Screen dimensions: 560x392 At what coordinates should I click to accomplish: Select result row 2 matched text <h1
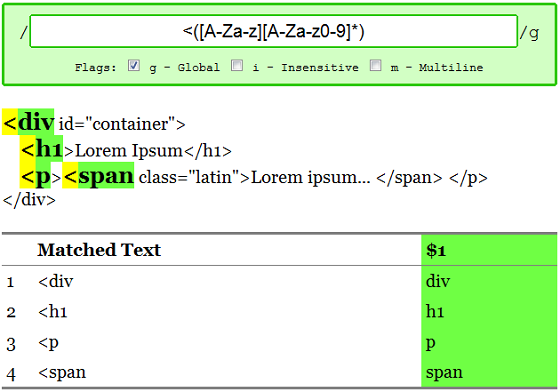52,312
